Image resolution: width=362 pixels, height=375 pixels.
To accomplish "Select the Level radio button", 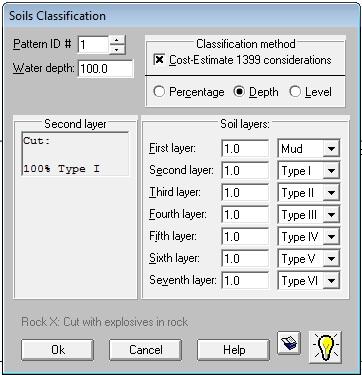I will point(295,92).
